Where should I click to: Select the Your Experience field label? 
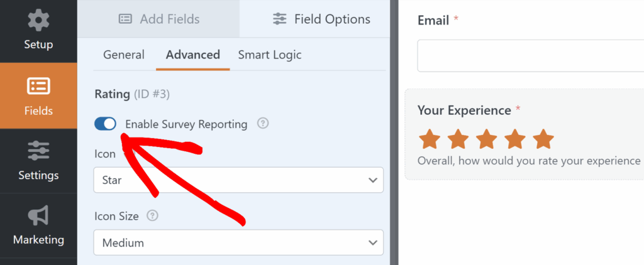pyautogui.click(x=464, y=111)
